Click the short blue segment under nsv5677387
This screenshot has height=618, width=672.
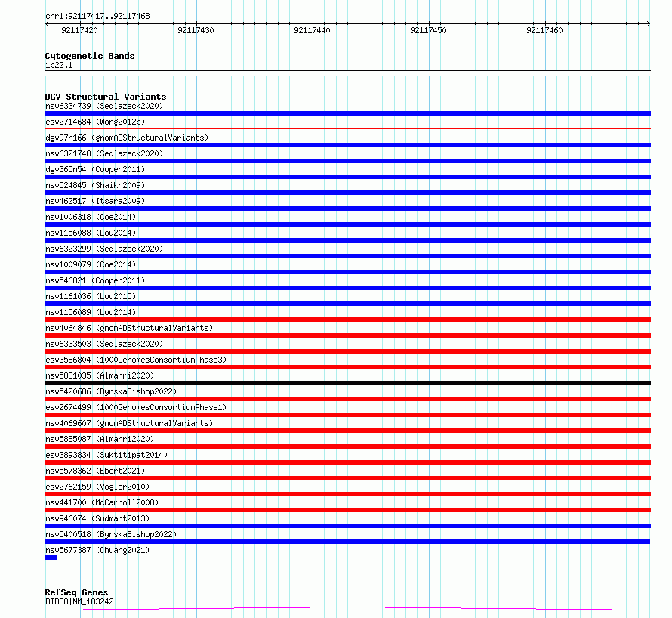(51, 558)
